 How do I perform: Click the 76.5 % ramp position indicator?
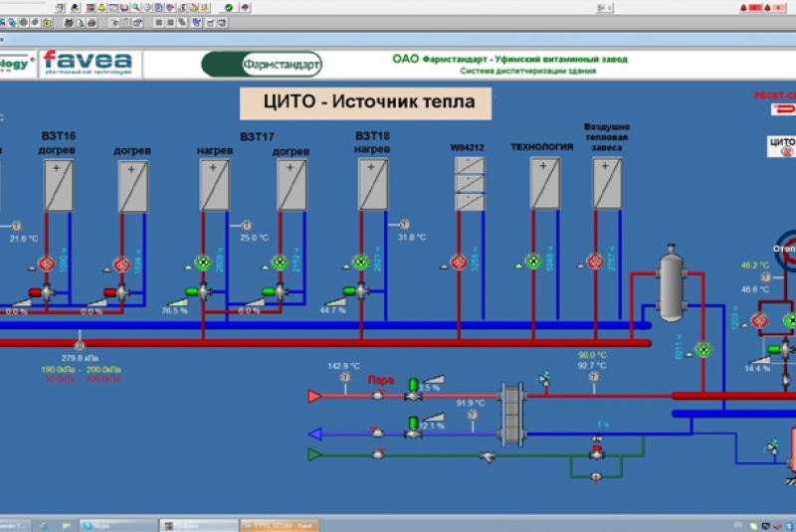tap(178, 302)
